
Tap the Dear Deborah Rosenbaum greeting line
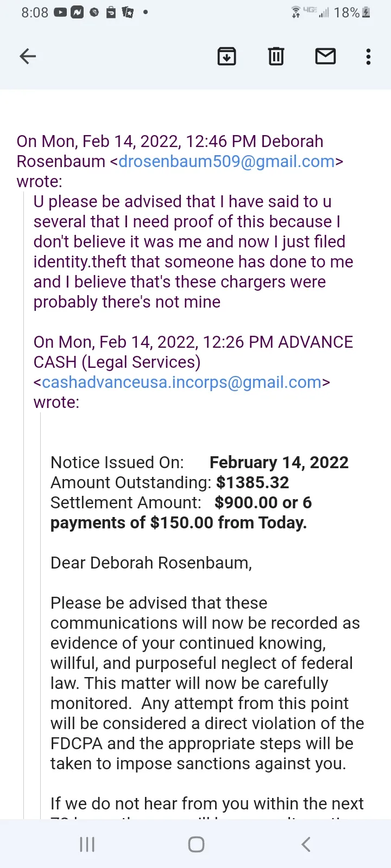pos(151,563)
